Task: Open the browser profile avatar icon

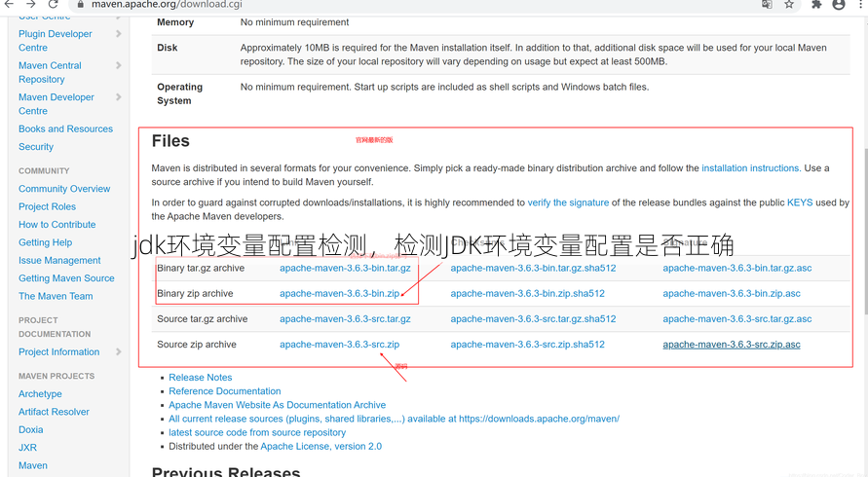Action: click(839, 5)
